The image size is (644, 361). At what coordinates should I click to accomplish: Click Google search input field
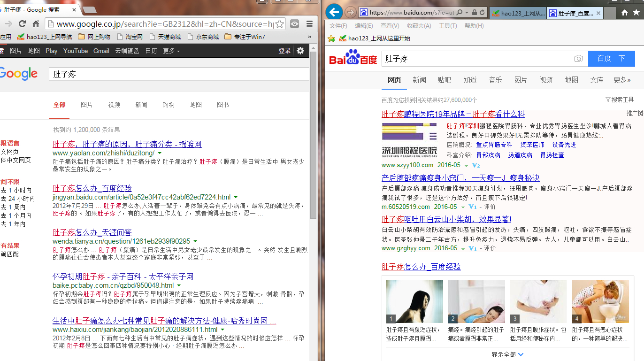[x=179, y=74]
